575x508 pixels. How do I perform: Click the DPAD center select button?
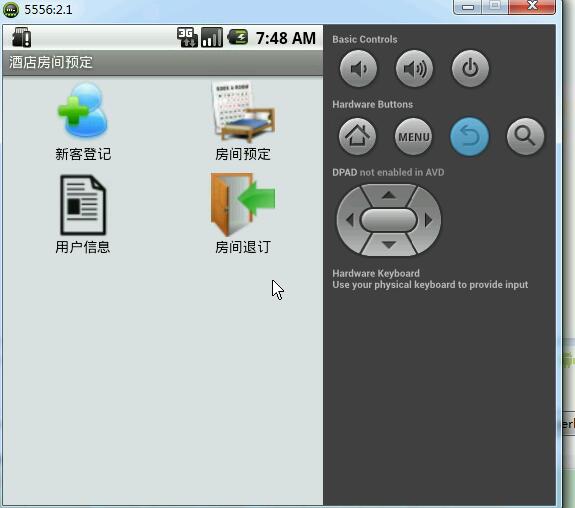(389, 220)
